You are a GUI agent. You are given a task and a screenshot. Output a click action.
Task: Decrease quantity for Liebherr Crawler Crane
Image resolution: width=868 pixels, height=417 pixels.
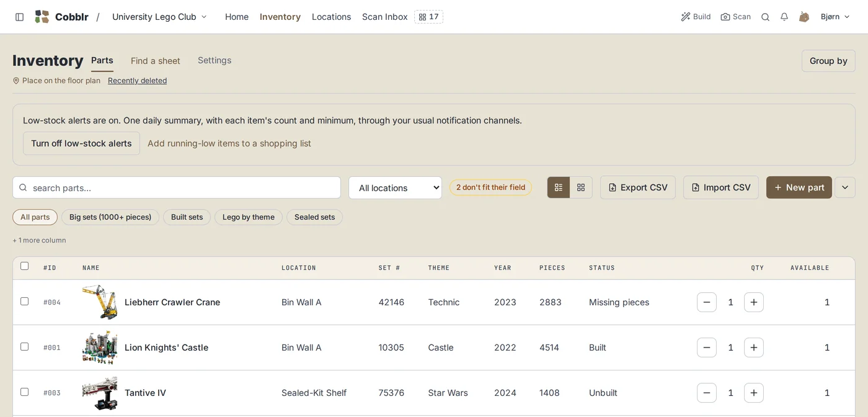pyautogui.click(x=707, y=302)
